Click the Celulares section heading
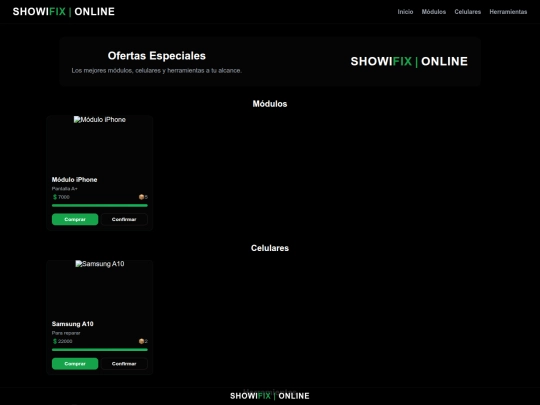 pos(270,248)
